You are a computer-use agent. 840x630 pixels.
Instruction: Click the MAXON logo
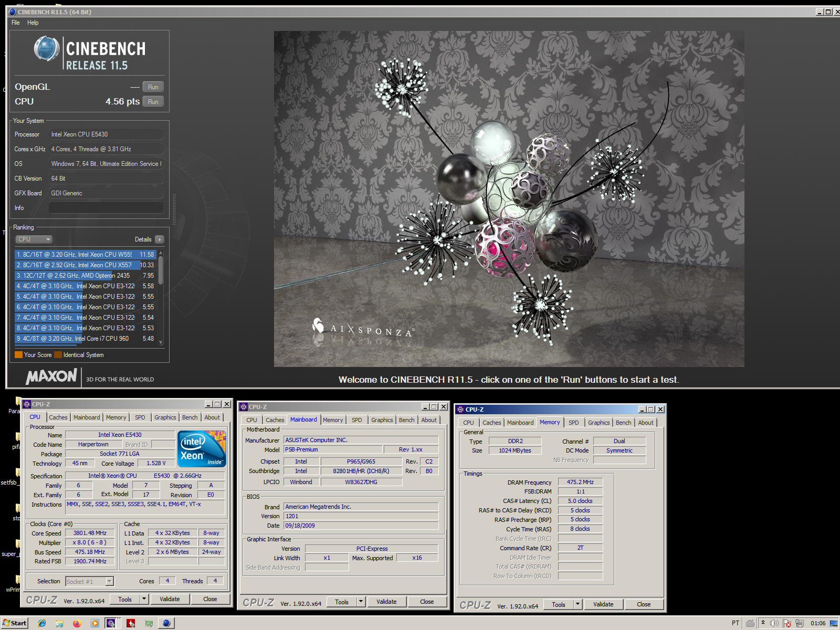(x=51, y=376)
